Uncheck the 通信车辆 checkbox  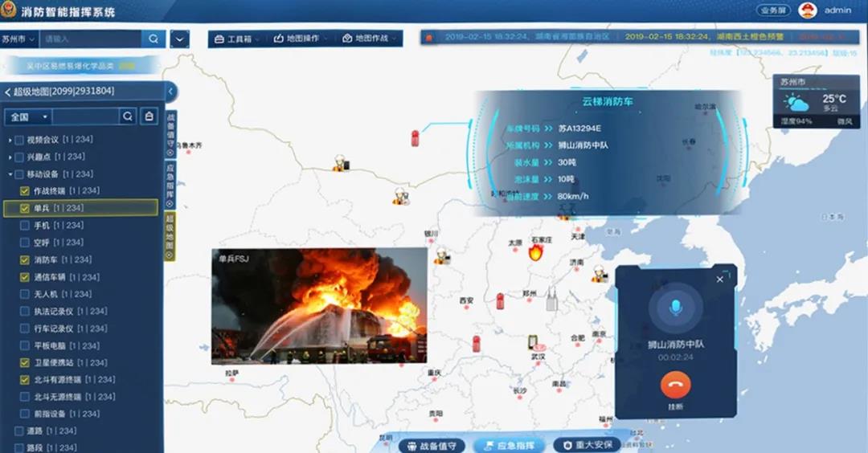(x=25, y=277)
